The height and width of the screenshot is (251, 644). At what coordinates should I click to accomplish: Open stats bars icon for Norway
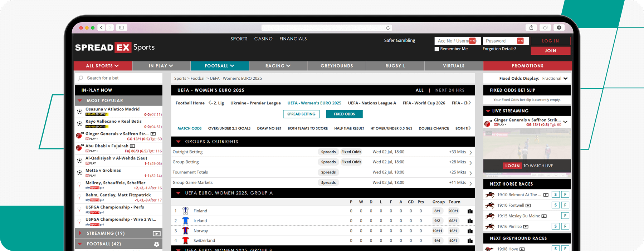470,231
